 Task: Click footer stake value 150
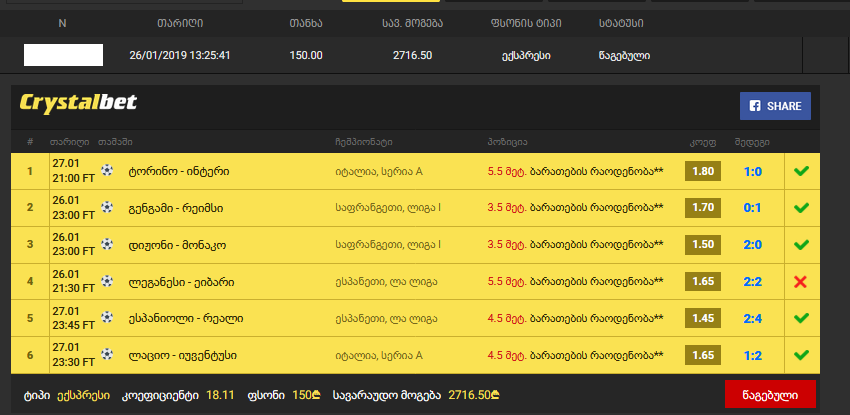point(306,395)
